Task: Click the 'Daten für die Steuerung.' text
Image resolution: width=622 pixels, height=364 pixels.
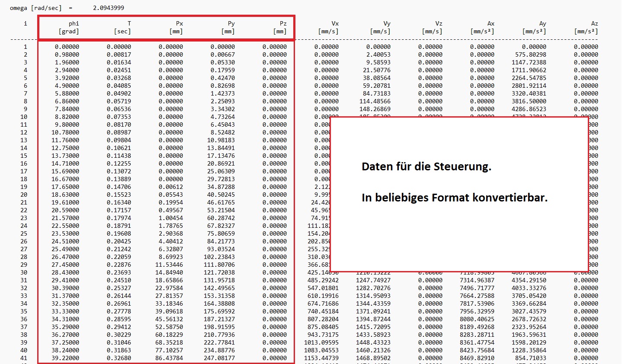Action: [426, 167]
